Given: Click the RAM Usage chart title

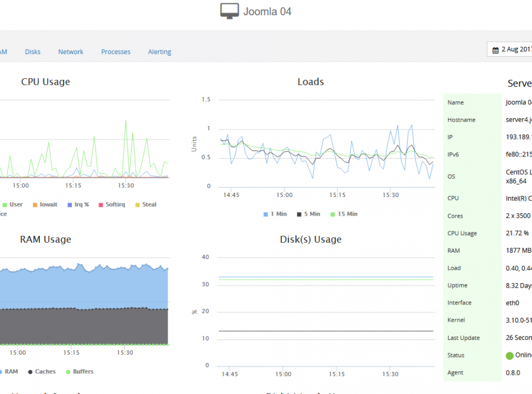Looking at the screenshot, I should click(x=46, y=239).
